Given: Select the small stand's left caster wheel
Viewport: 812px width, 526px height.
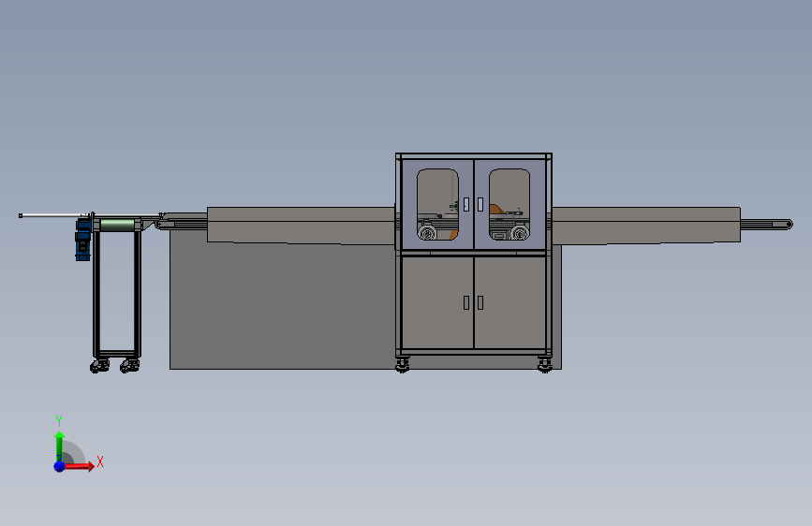Looking at the screenshot, I should coord(99,366).
